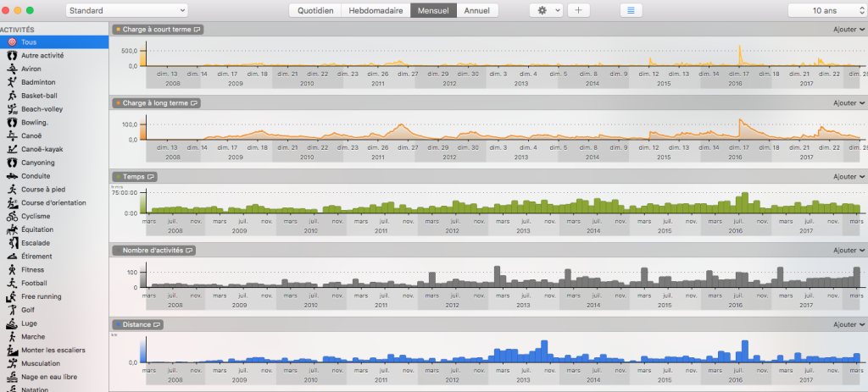Switch to the Annuel view tab

[x=478, y=10]
